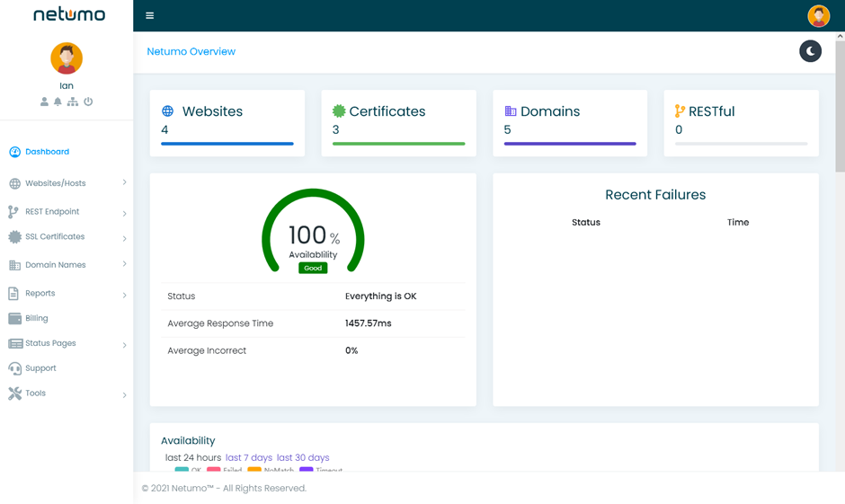Click the Certificates card badge icon
Image resolution: width=845 pixels, height=504 pixels.
(339, 111)
